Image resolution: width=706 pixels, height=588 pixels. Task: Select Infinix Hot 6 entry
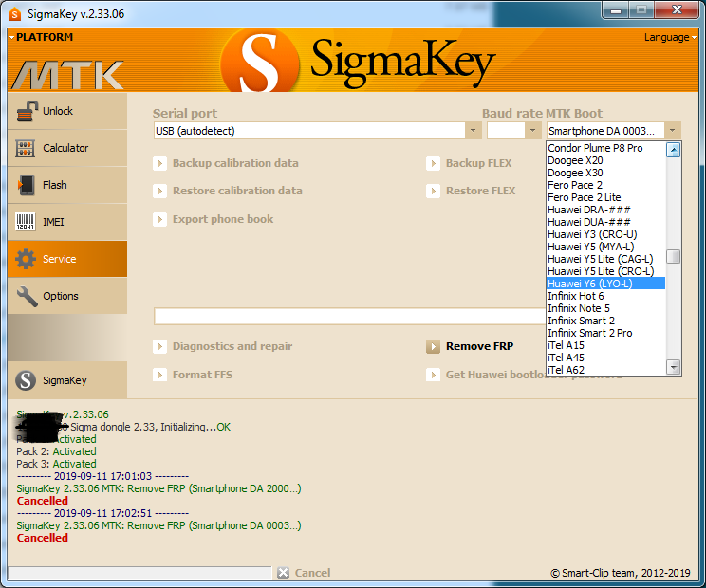click(605, 296)
